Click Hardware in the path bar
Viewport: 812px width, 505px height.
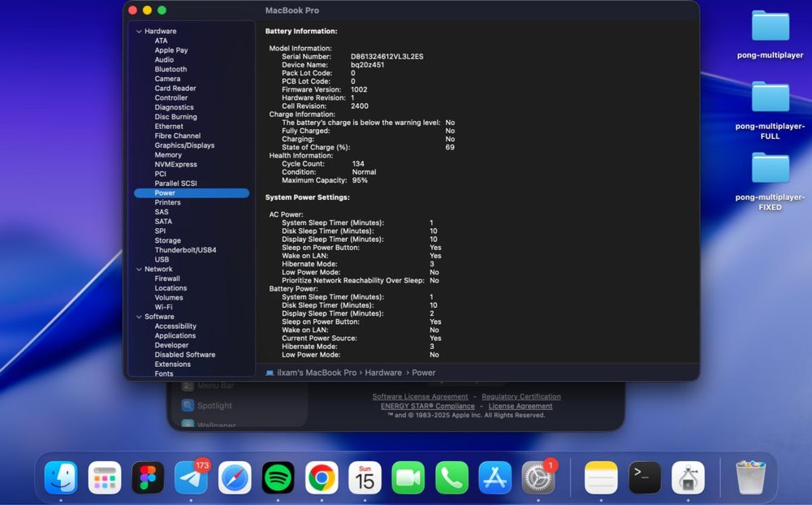point(383,373)
